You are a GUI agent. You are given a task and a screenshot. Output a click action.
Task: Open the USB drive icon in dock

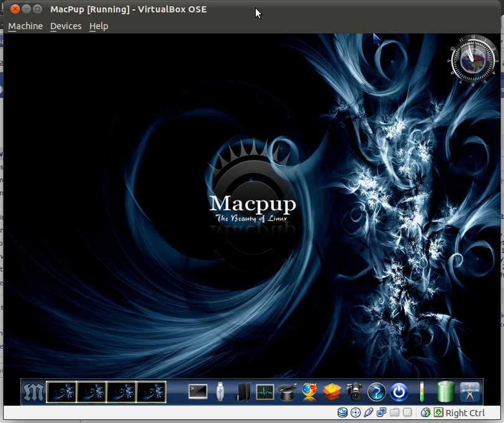click(220, 391)
